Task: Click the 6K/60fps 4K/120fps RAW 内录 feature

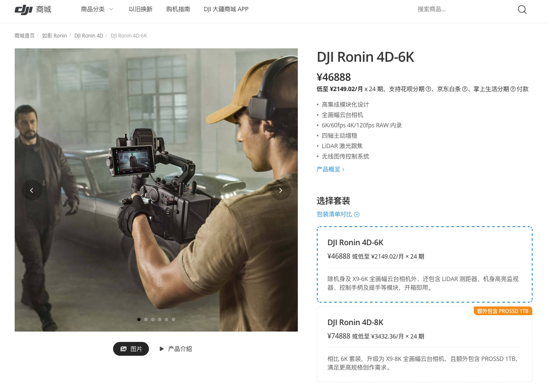Action: click(362, 125)
